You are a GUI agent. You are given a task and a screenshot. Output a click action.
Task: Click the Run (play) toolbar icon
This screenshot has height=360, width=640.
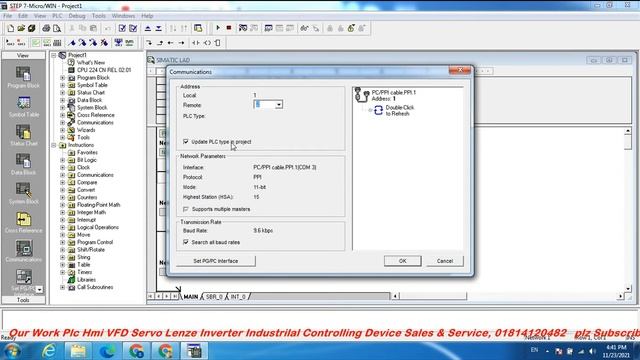[x=218, y=28]
